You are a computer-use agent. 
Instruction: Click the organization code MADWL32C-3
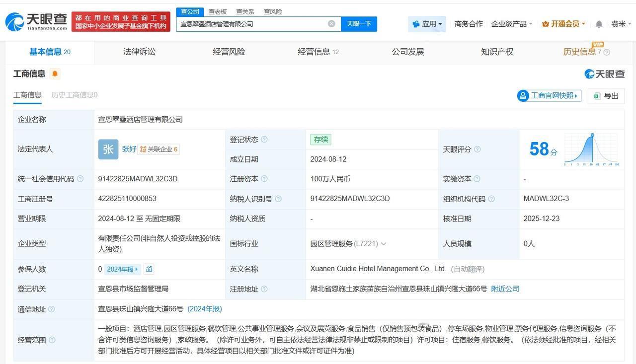point(546,199)
